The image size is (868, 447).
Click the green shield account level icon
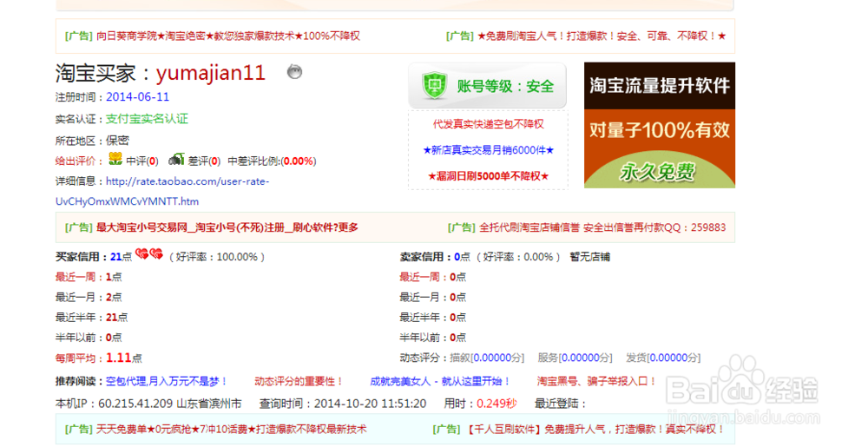pyautogui.click(x=435, y=86)
